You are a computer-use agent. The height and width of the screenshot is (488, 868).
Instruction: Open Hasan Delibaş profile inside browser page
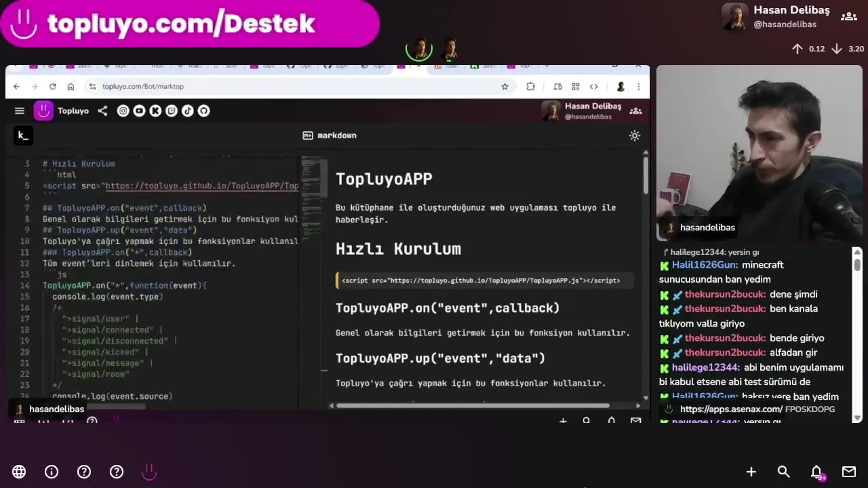[581, 110]
